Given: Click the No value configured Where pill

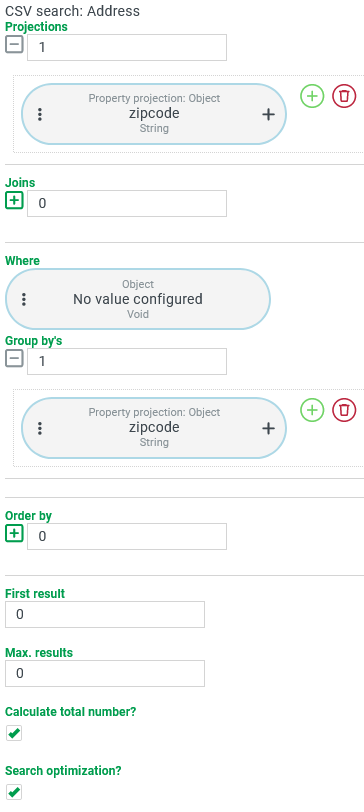Looking at the screenshot, I should [138, 299].
